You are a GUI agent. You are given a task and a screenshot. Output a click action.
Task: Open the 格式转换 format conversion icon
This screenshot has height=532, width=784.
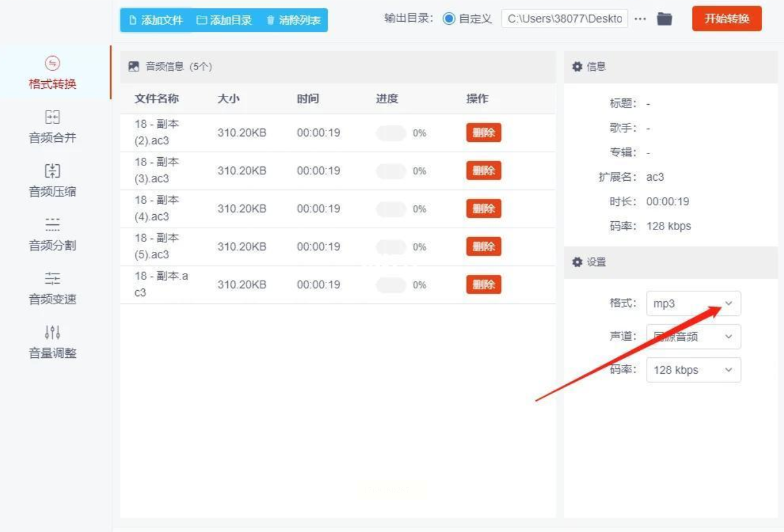[x=52, y=64]
